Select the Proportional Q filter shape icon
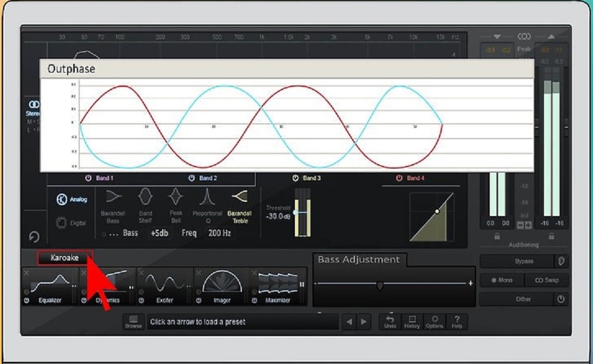Screen dimensions: 593x364 click(x=206, y=197)
